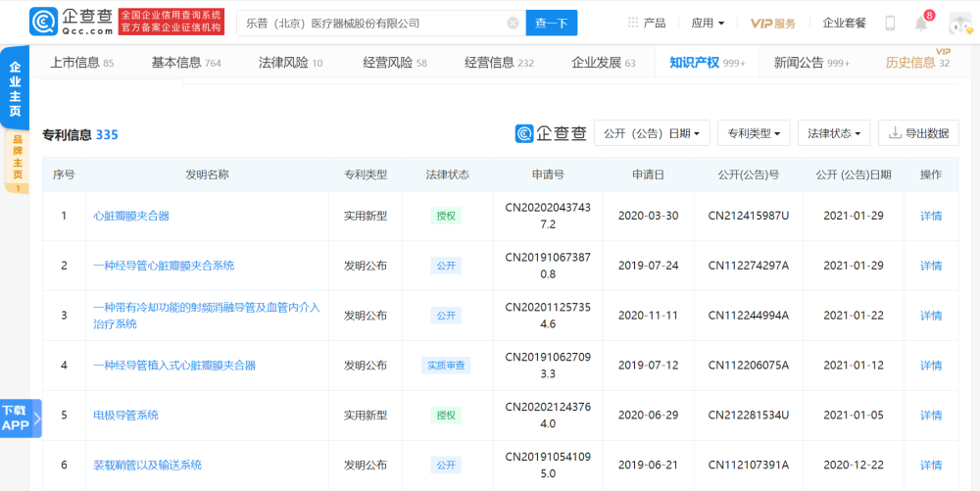Open notifications bell icon
Image resolution: width=980 pixels, height=491 pixels.
click(920, 24)
